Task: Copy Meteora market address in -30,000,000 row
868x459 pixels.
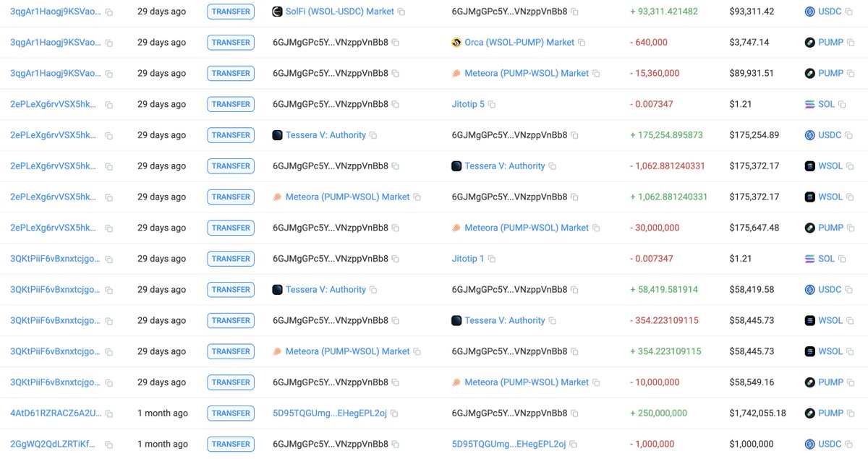Action: [596, 228]
